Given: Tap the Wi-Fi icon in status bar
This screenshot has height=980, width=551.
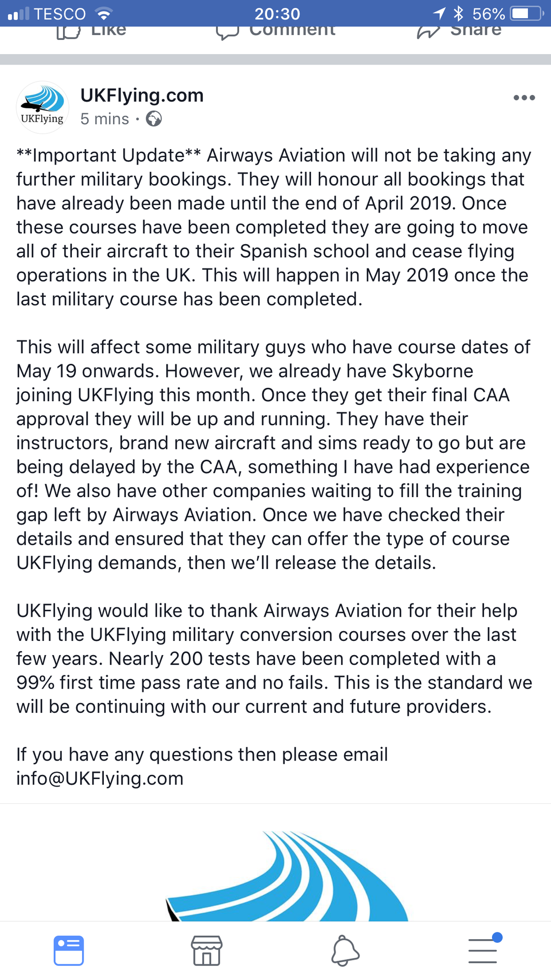Looking at the screenshot, I should [103, 13].
